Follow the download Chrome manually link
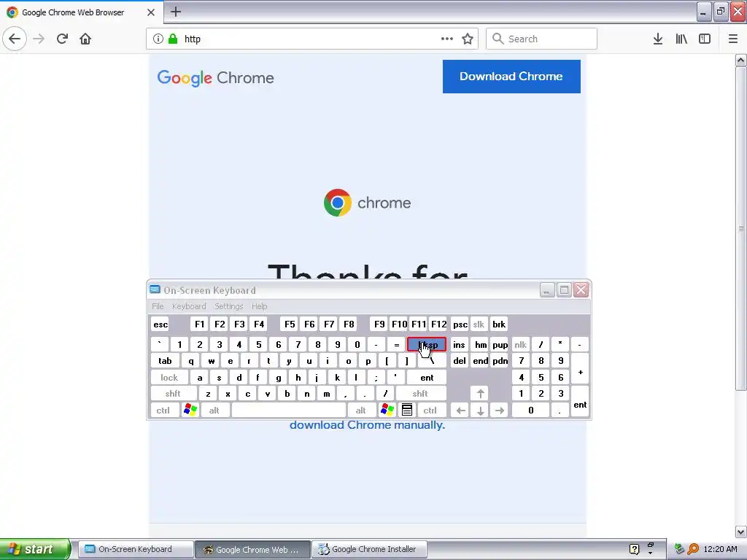The image size is (747, 560). (x=367, y=425)
